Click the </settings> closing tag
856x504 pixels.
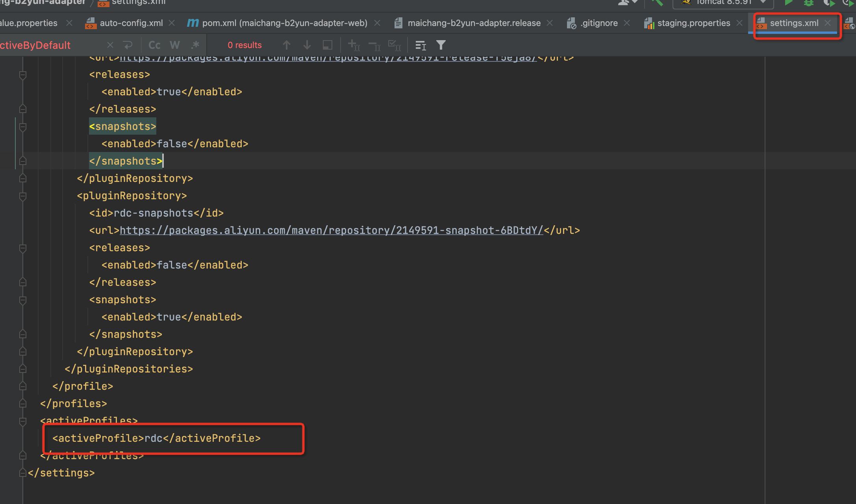(61, 473)
